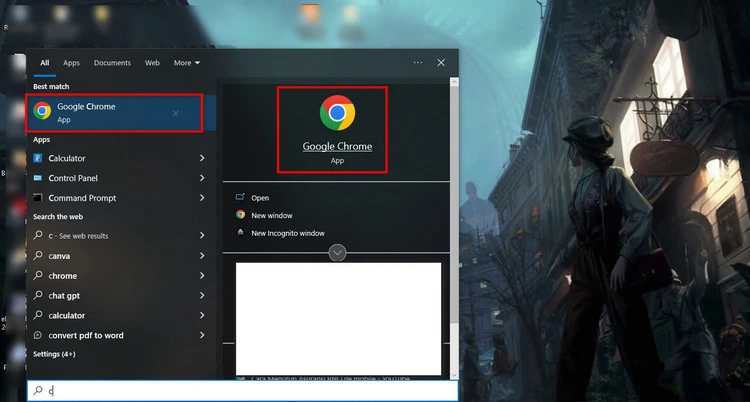This screenshot has width=750, height=402.
Task: Select the Web search tab
Action: click(152, 63)
